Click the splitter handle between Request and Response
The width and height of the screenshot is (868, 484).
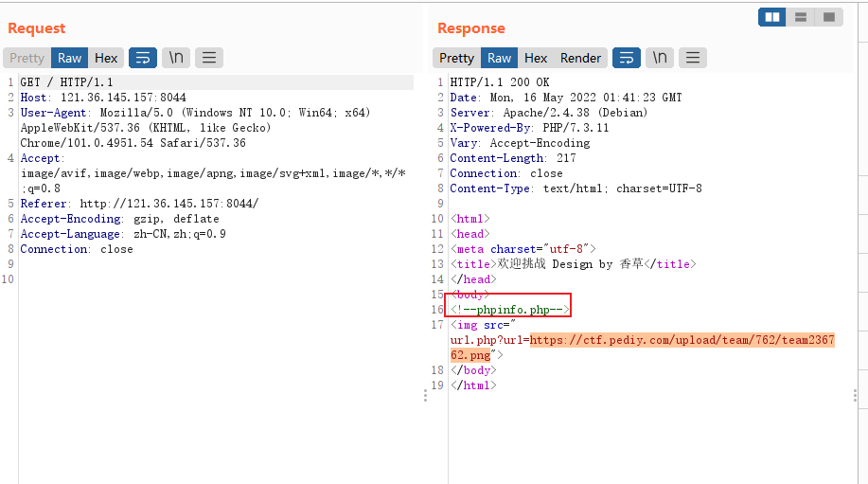pyautogui.click(x=425, y=395)
